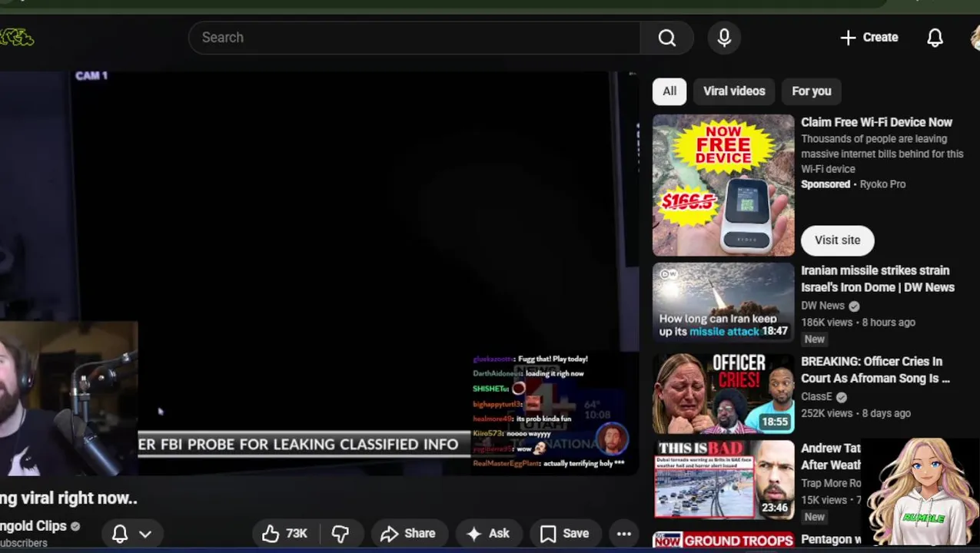Open 'Claim Free Wi-Fi Device Now' title

pos(876,122)
